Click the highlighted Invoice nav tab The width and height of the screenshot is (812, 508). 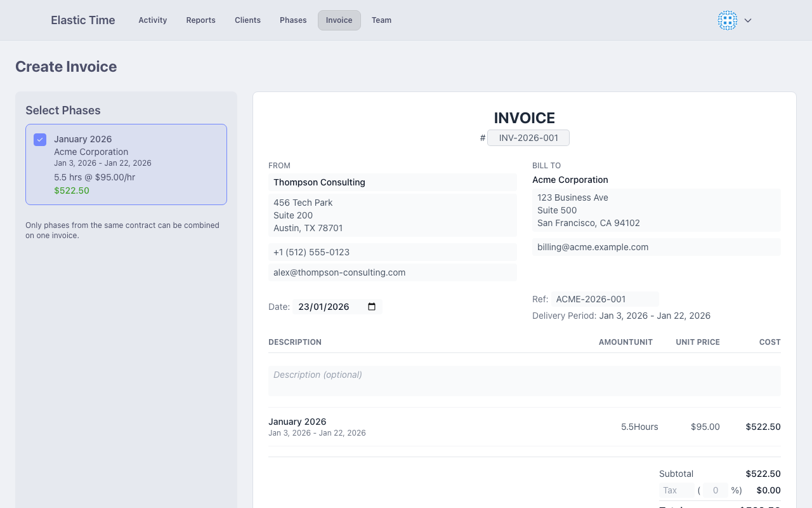pyautogui.click(x=339, y=20)
